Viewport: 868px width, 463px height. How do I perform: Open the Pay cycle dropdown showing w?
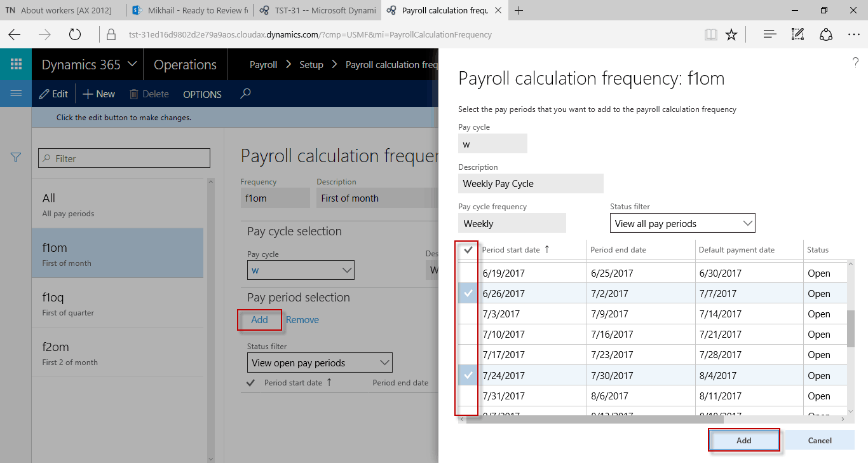click(x=301, y=270)
